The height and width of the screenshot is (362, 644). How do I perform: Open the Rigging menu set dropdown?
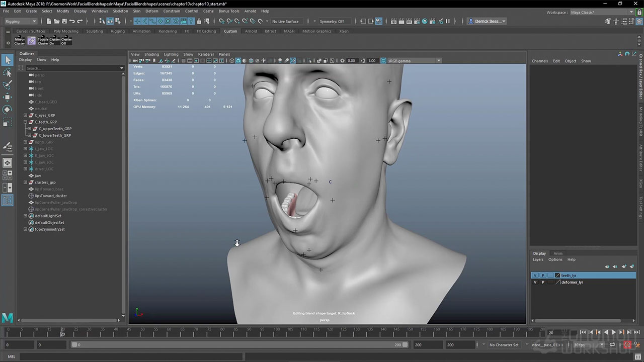20,21
